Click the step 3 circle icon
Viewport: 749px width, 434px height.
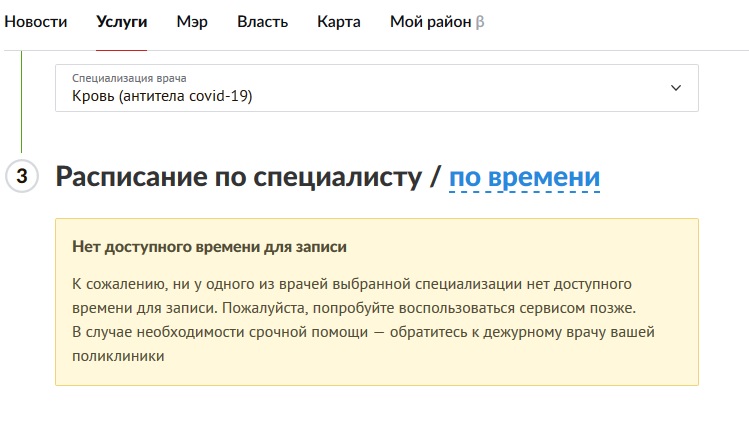22,177
